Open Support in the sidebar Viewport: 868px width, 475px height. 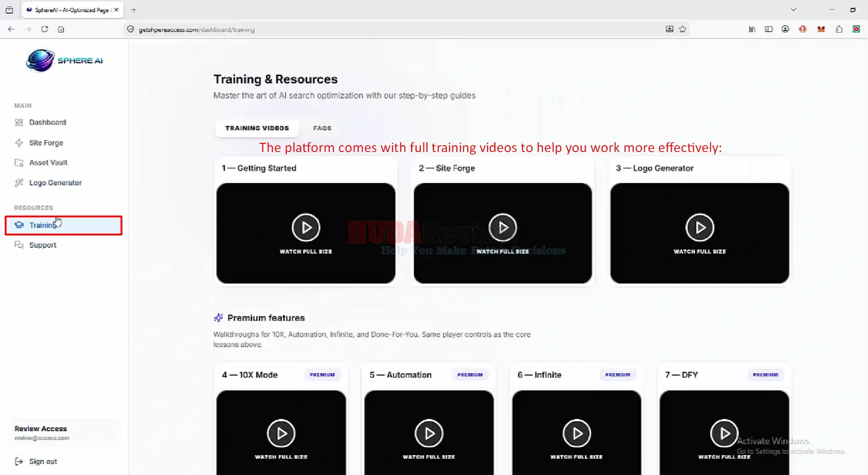tap(43, 245)
